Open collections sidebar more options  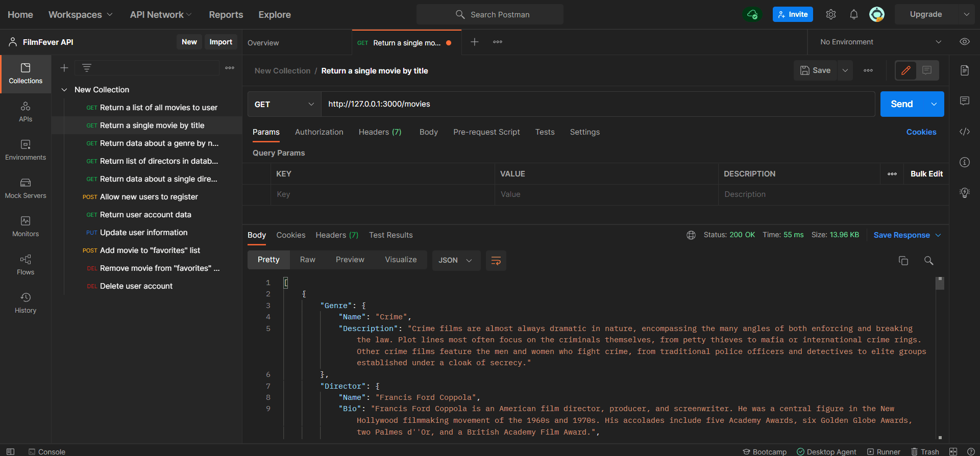coord(230,68)
